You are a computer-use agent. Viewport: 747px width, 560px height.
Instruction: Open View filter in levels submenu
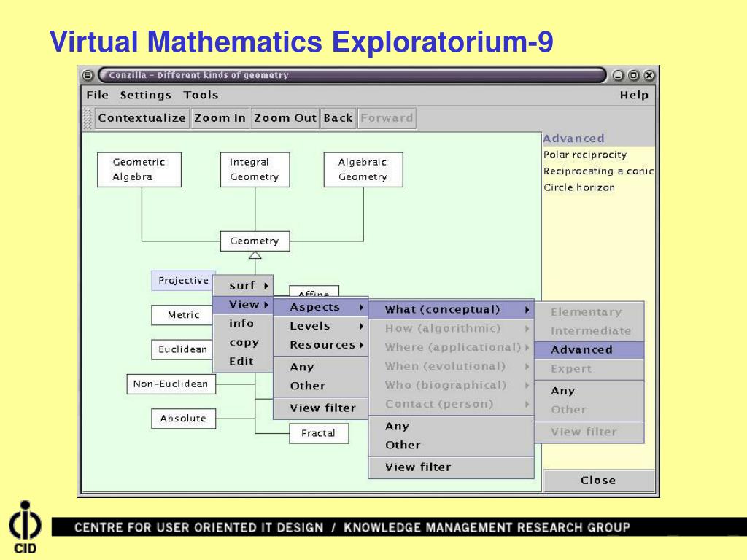point(589,432)
